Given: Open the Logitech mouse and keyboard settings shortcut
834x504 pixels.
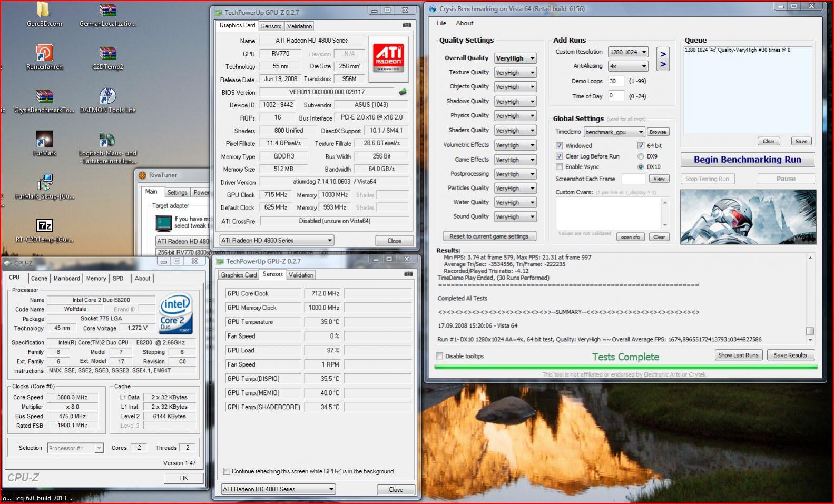Looking at the screenshot, I should (x=107, y=147).
